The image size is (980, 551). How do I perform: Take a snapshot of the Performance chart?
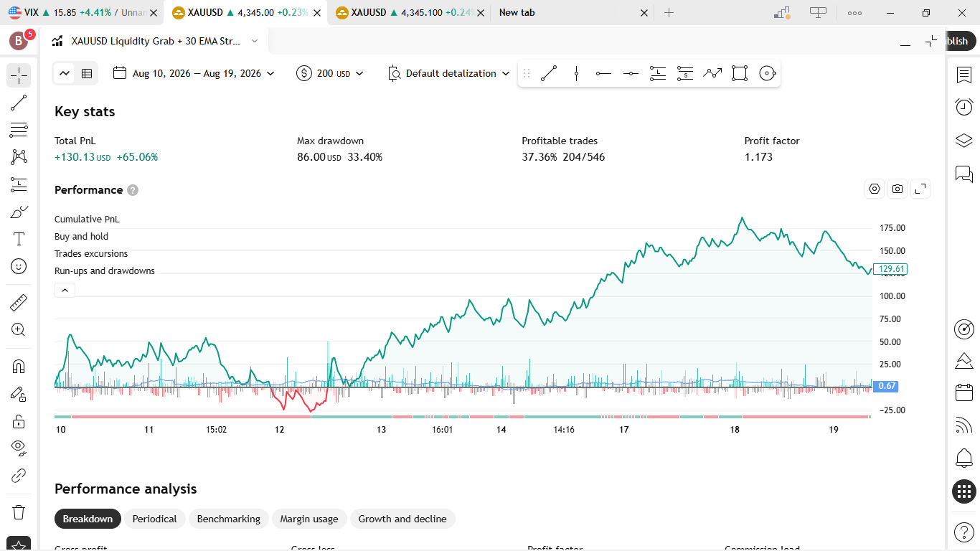click(x=897, y=189)
